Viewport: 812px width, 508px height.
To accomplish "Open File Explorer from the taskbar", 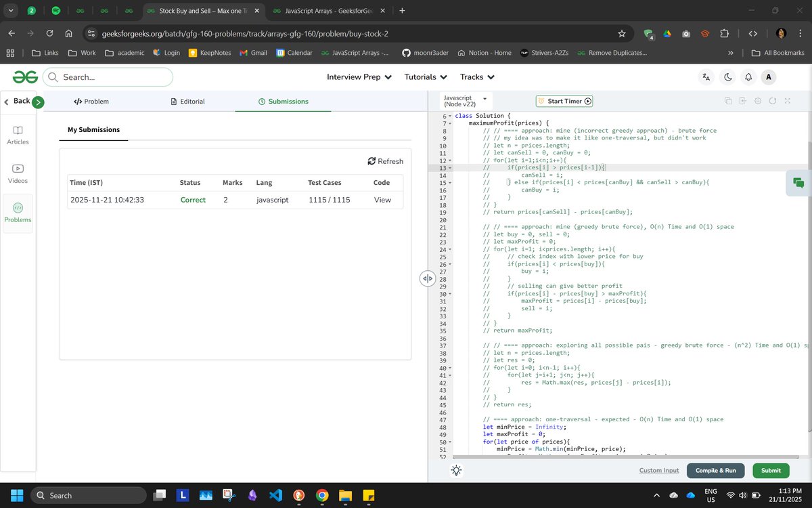I will pos(345,495).
